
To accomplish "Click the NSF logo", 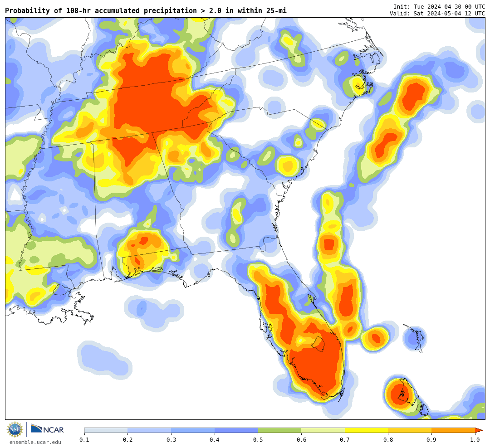I will click(x=15, y=429).
